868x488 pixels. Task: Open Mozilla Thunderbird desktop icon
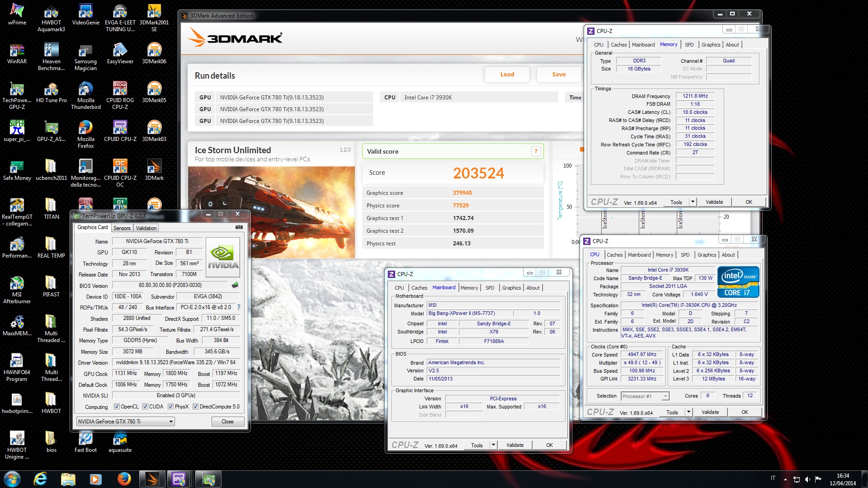pyautogui.click(x=85, y=96)
